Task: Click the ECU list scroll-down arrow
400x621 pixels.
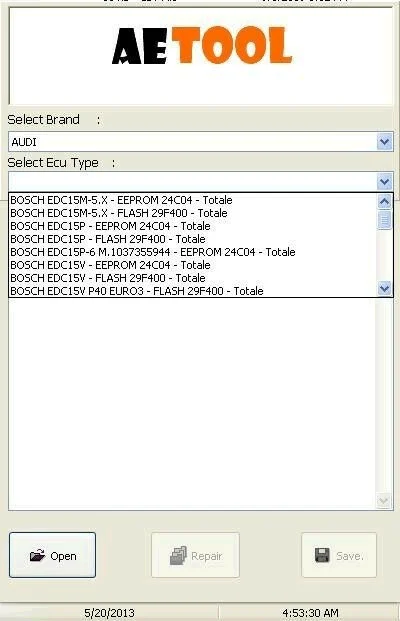Action: pos(384,288)
